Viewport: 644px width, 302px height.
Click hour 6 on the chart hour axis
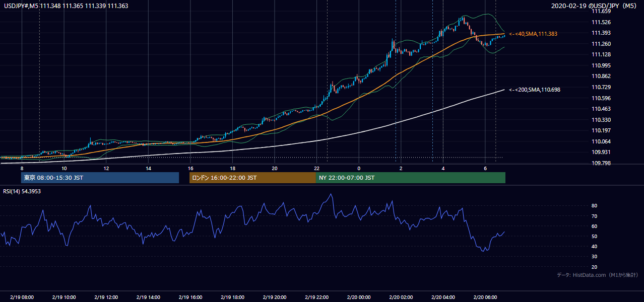485,168
